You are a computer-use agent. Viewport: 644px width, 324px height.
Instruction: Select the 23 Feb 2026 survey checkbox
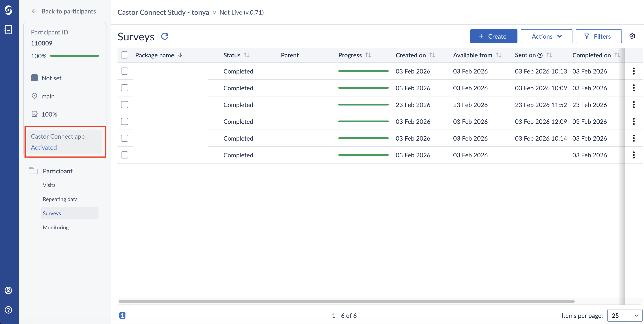click(125, 105)
